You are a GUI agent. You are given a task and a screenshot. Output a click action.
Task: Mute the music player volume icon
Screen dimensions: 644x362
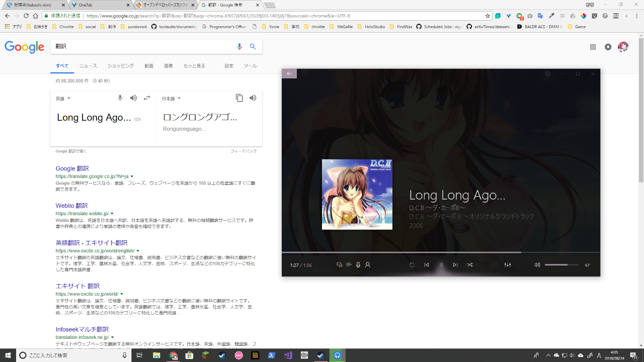(537, 265)
